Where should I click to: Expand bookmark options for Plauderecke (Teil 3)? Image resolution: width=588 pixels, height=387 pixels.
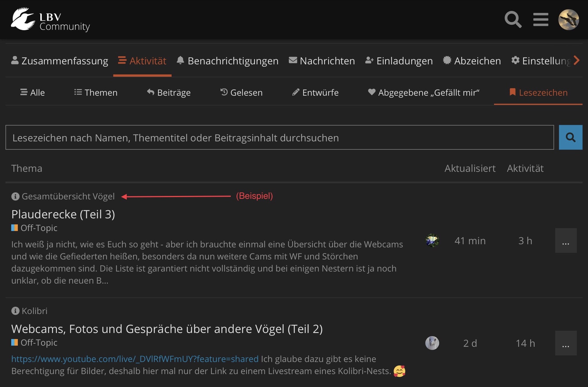click(566, 240)
